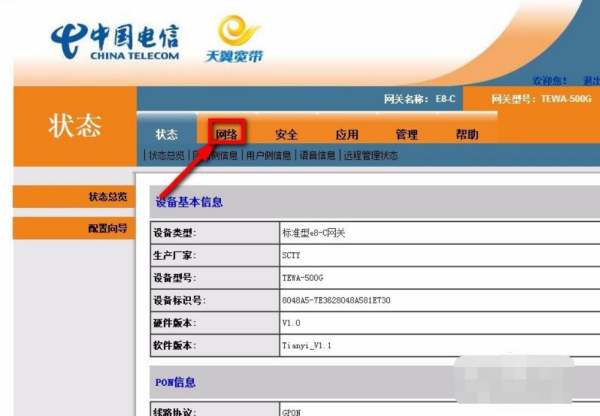The width and height of the screenshot is (600, 416).
Task: Open the 安全 tab
Action: [x=287, y=134]
